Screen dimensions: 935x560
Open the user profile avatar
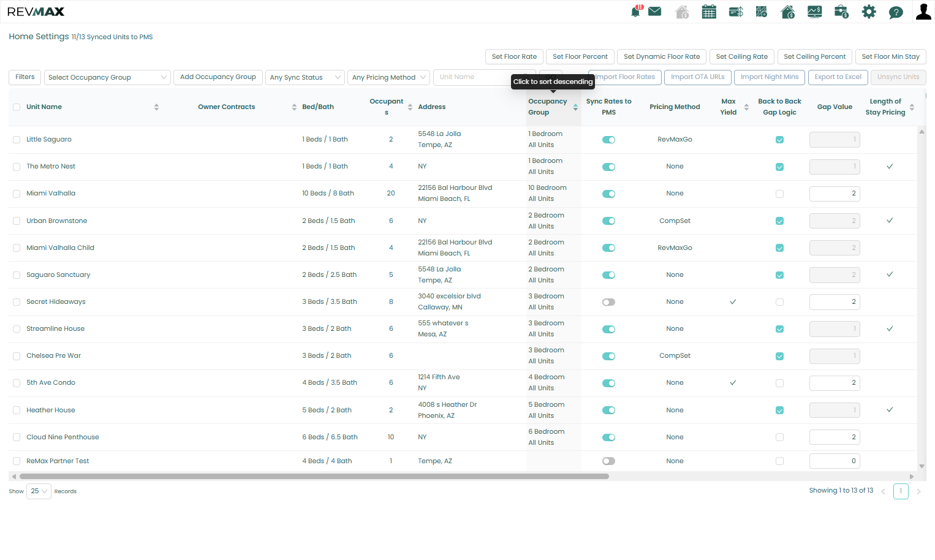coord(923,12)
